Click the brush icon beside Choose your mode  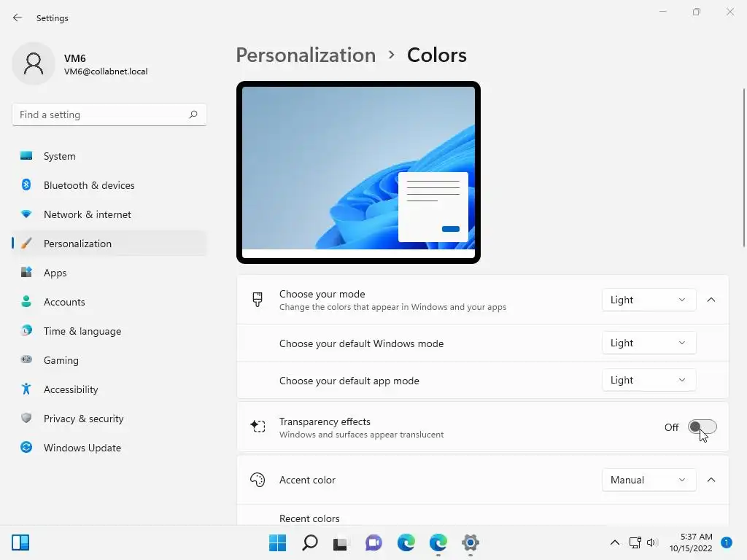258,300
